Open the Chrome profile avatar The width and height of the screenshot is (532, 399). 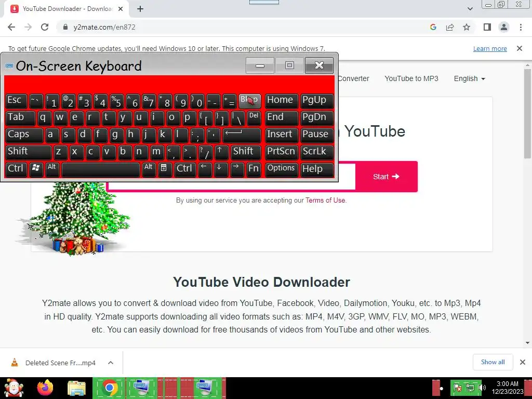coord(504,27)
